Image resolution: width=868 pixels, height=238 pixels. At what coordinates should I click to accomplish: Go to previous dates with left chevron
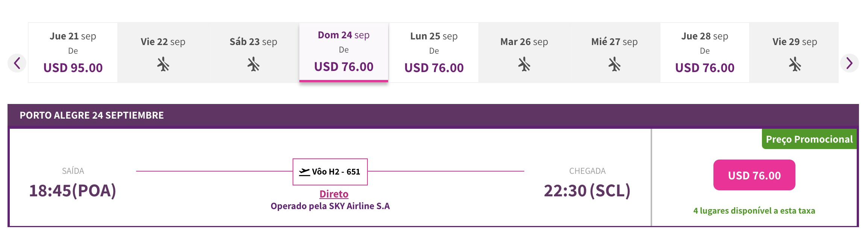tap(17, 63)
